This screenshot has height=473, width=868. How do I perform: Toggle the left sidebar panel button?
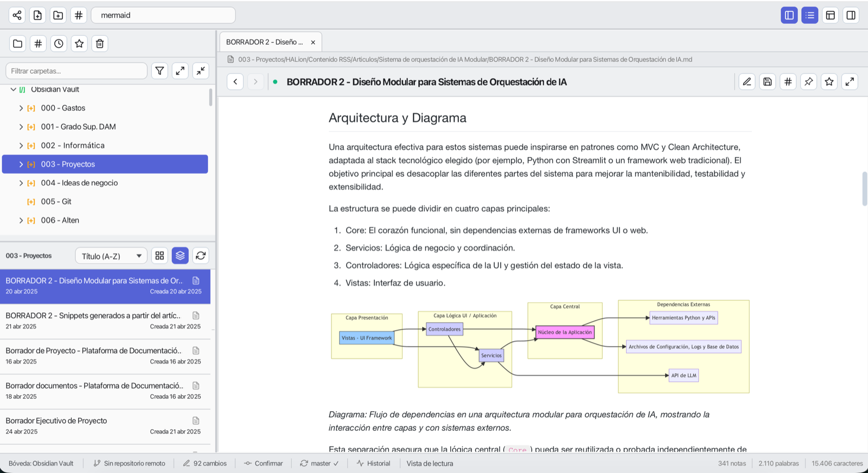tap(789, 15)
